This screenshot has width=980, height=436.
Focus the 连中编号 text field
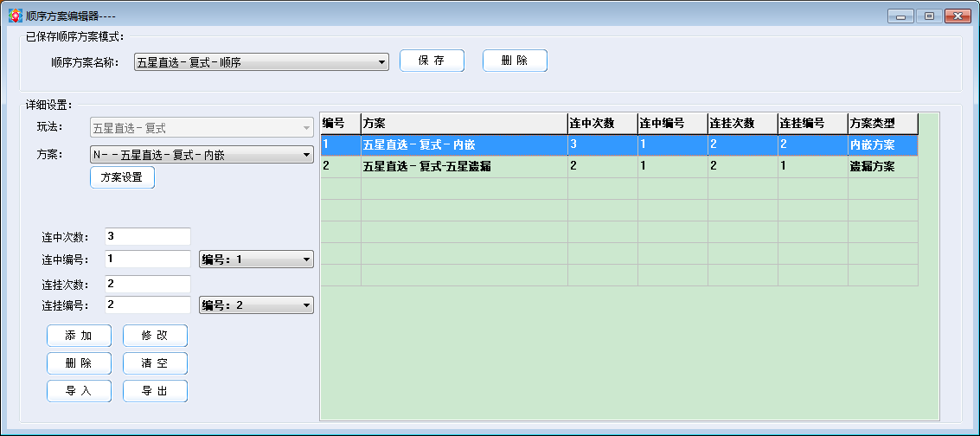click(147, 259)
